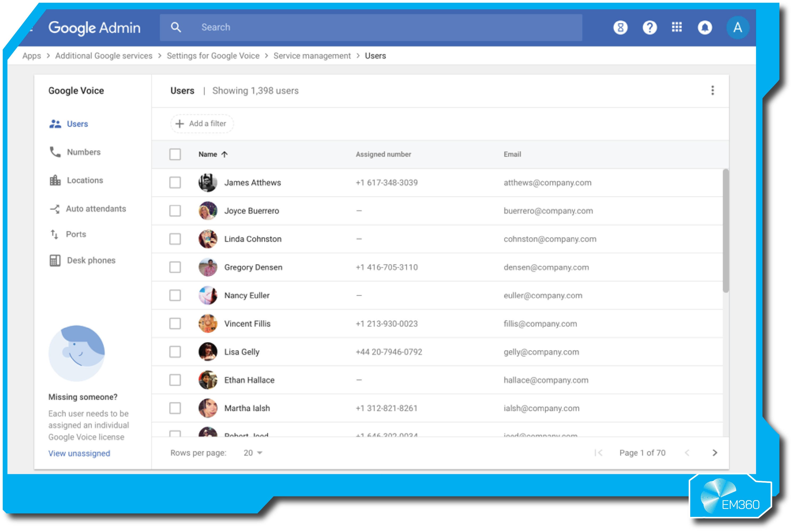Open the Google apps grid
793x532 pixels.
click(677, 28)
